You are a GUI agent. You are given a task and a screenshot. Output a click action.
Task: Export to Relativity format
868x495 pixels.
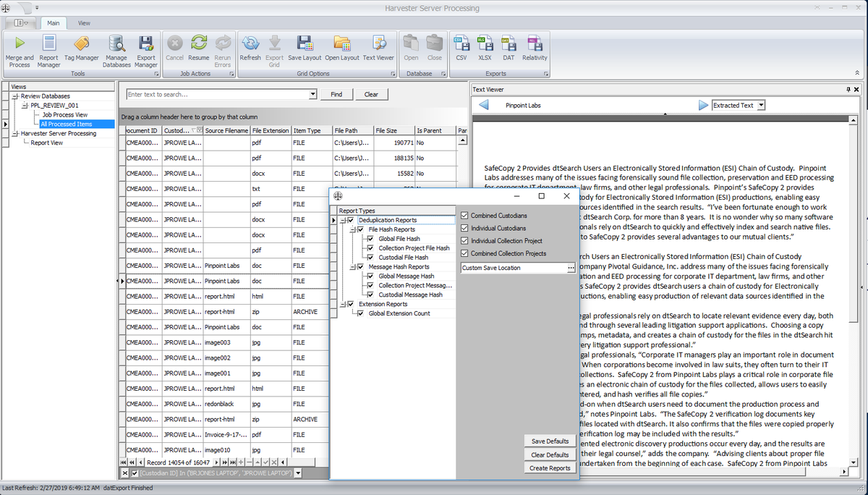535,48
